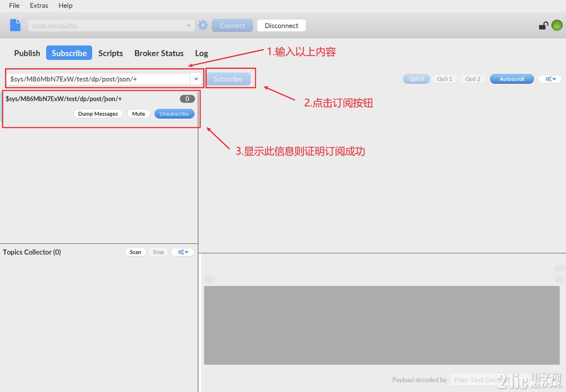Switch to the Publish tab
Viewport: 566px width, 392px height.
27,53
